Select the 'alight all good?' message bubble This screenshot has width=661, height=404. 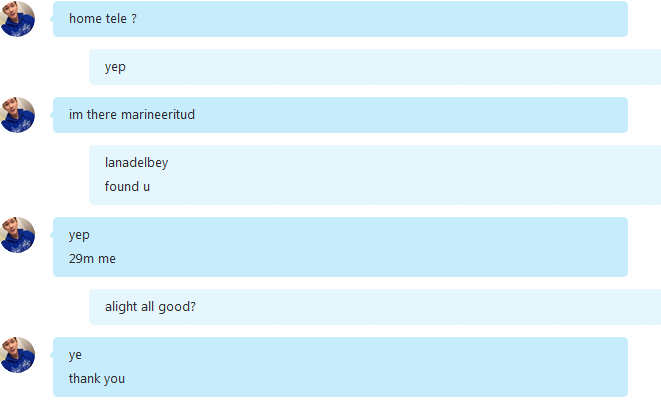(375, 307)
